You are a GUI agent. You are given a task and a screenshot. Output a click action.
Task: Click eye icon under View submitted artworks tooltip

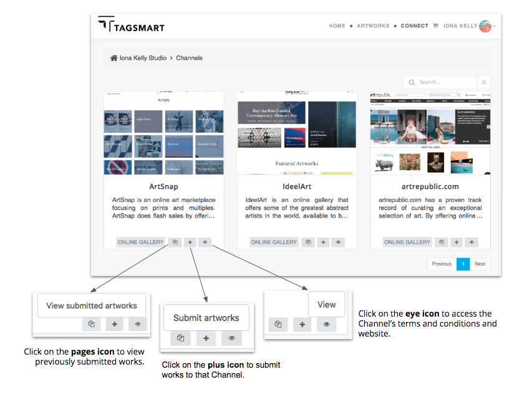(138, 324)
